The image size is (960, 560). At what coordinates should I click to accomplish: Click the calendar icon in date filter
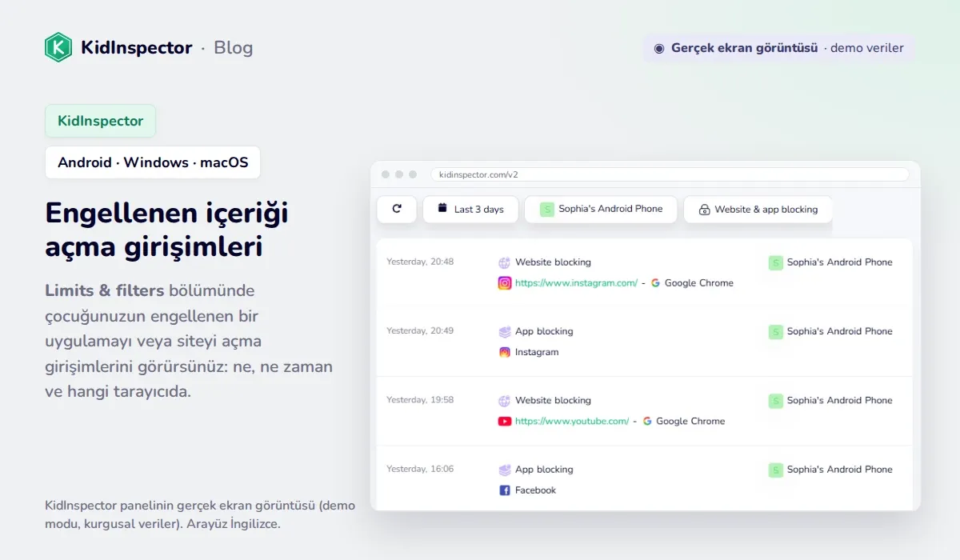point(442,208)
